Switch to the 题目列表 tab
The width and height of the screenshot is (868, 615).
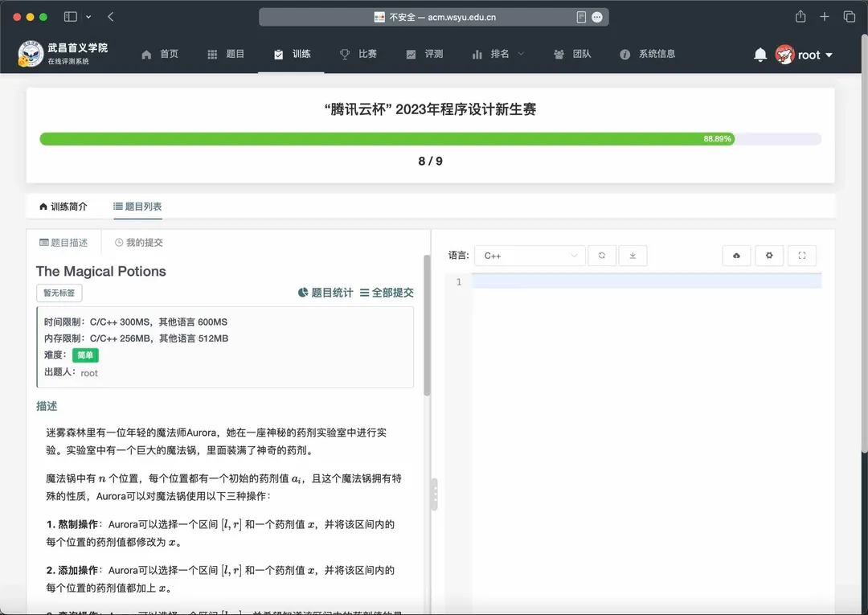[138, 207]
